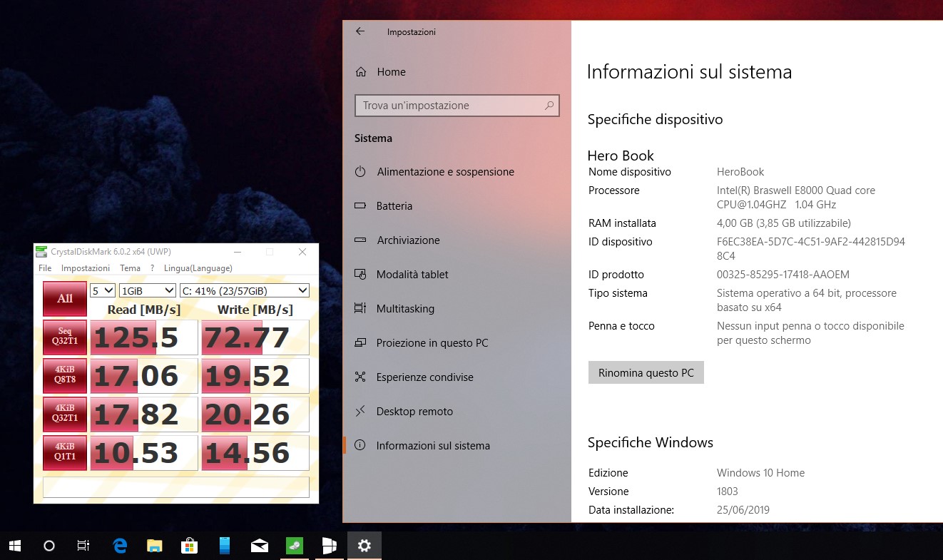Switch to Settings gear on taskbar
The width and height of the screenshot is (943, 560).
click(x=365, y=546)
